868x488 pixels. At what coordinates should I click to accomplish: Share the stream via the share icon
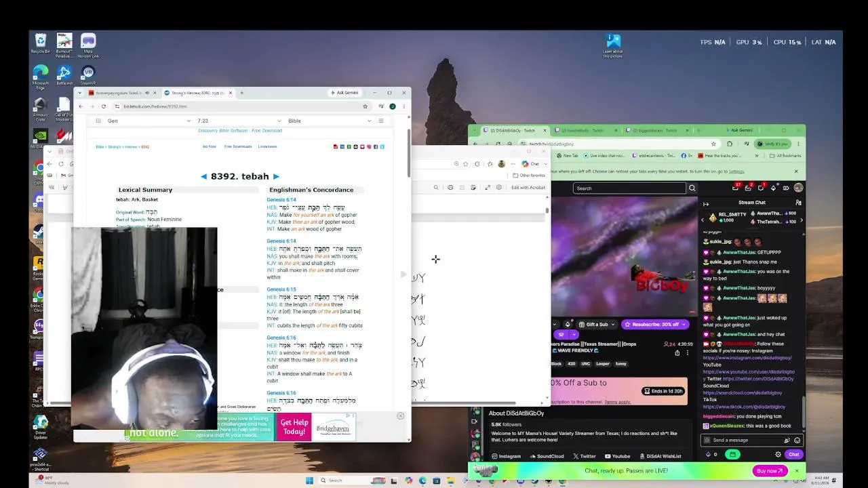[x=677, y=352]
